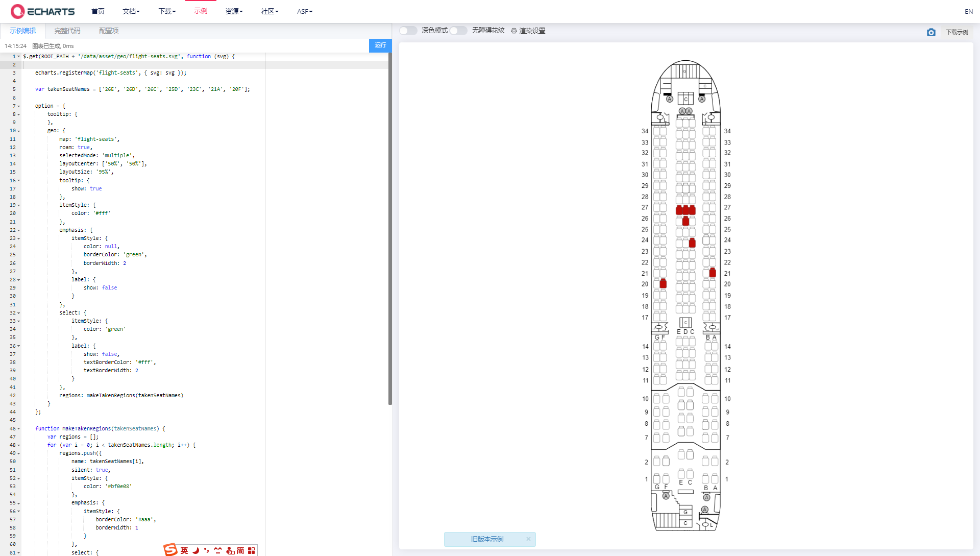Click the red taken seat in row 20
This screenshot has height=556, width=980.
[663, 283]
